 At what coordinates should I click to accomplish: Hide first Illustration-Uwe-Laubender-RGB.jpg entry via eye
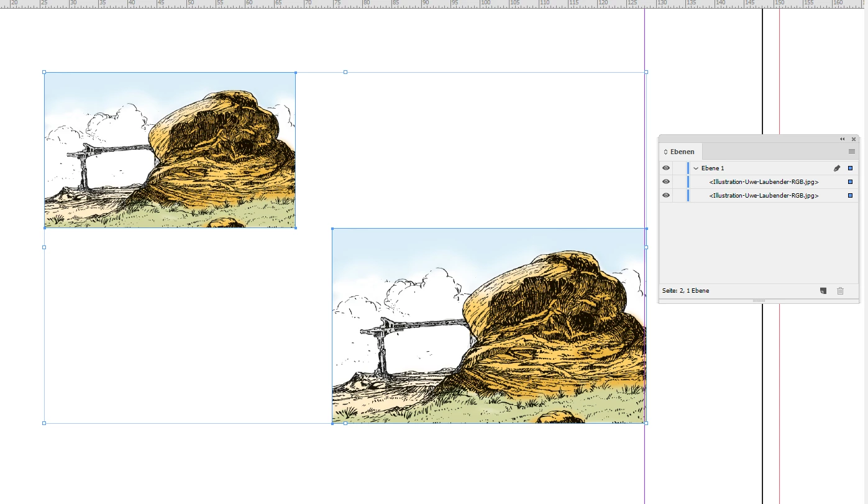(x=666, y=181)
